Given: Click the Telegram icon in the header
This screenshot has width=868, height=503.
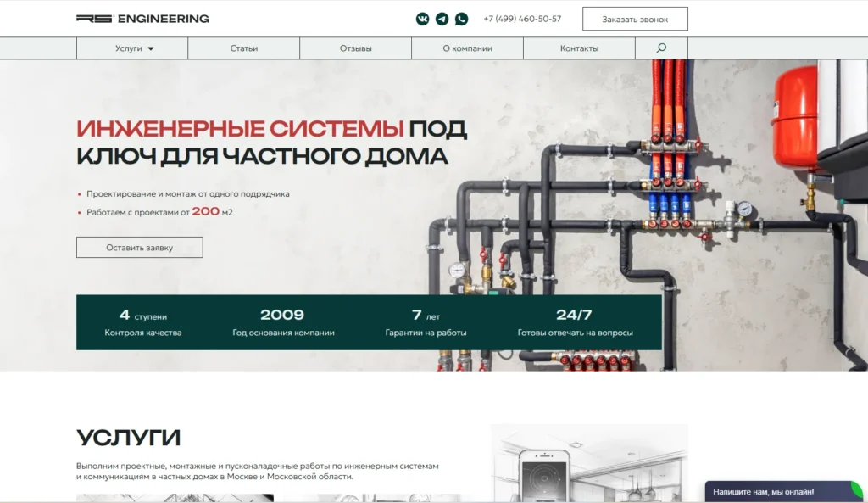Looking at the screenshot, I should (x=442, y=18).
